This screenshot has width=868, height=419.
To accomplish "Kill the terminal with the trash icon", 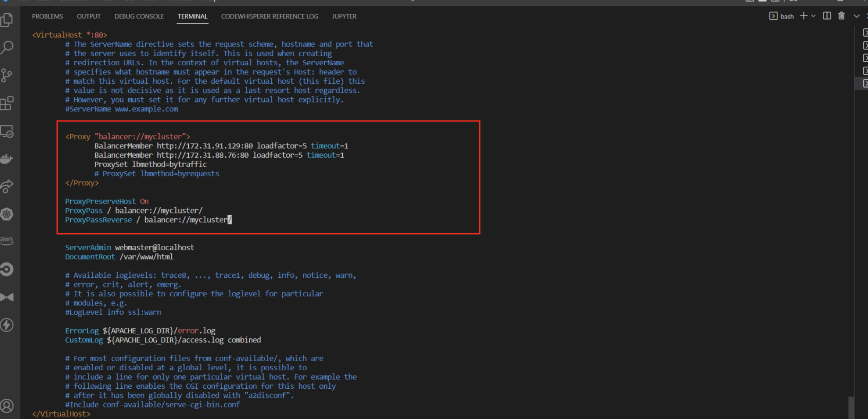I will [841, 16].
